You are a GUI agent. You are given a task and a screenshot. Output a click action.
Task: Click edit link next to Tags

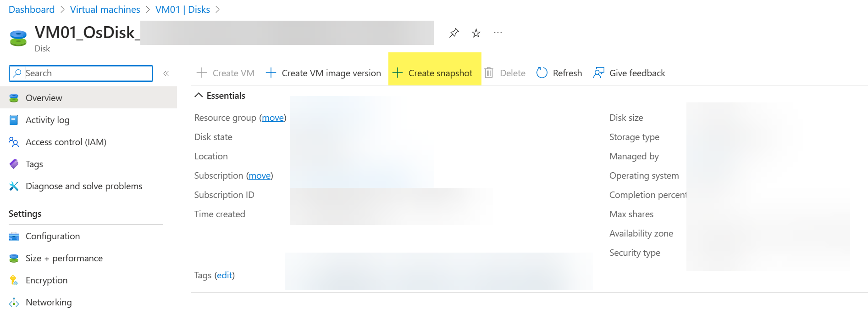pyautogui.click(x=225, y=275)
